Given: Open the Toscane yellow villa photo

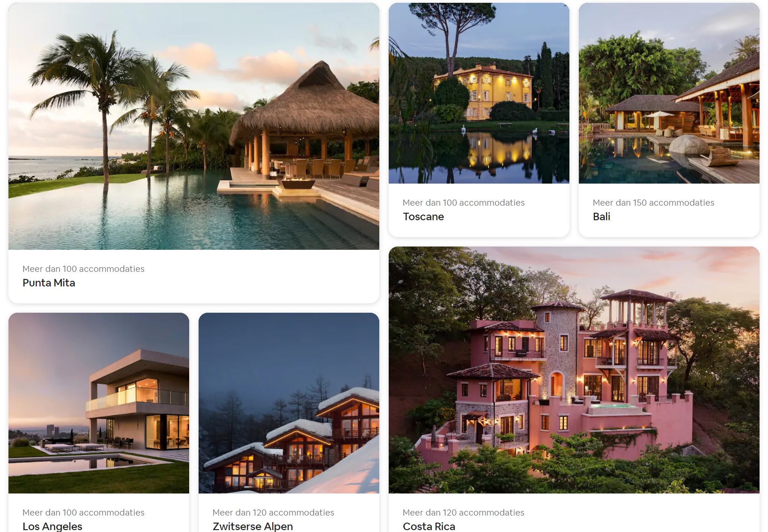Looking at the screenshot, I should pos(479,93).
